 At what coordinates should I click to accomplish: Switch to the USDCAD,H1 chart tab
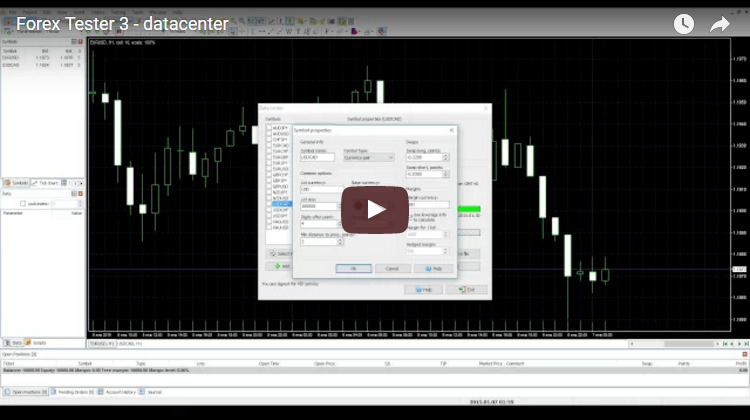[x=130, y=344]
